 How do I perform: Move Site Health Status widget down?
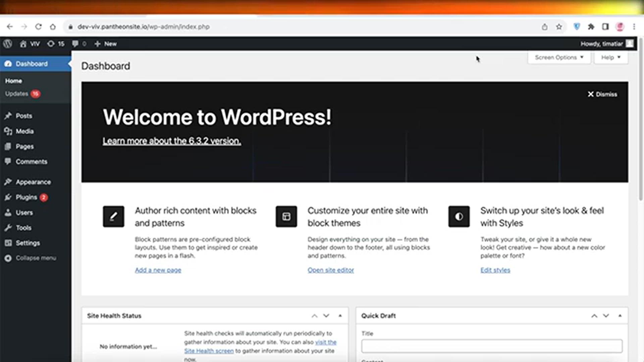[326, 316]
